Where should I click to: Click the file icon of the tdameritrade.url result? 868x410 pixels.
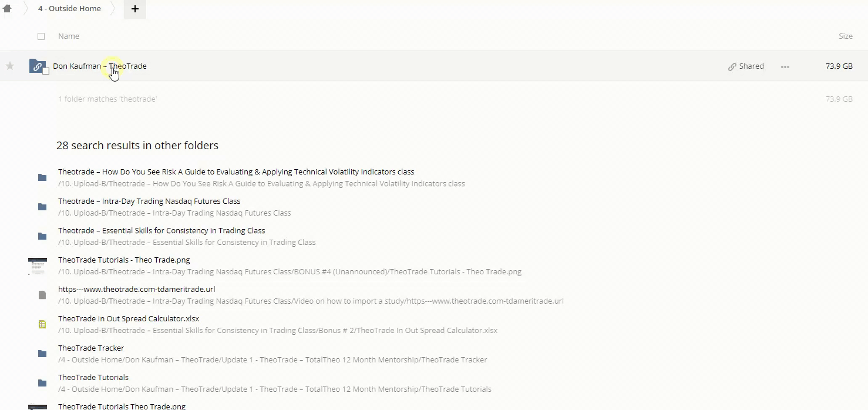(x=42, y=295)
